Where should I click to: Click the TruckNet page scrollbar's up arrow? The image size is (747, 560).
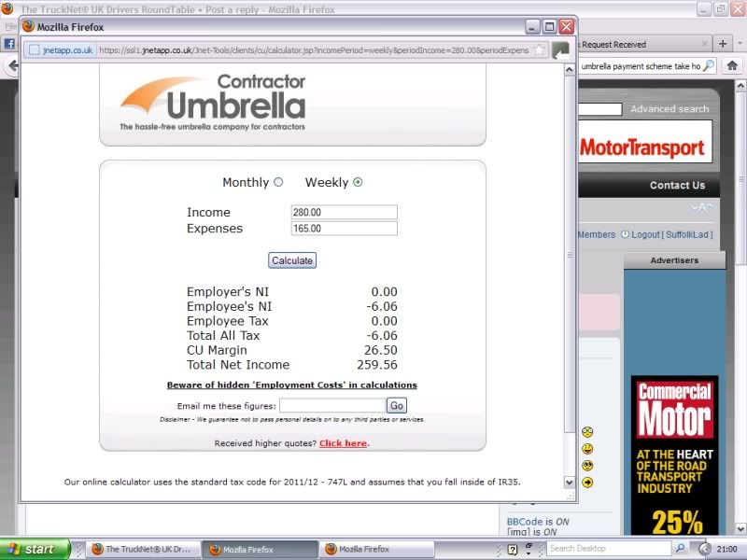pos(740,85)
